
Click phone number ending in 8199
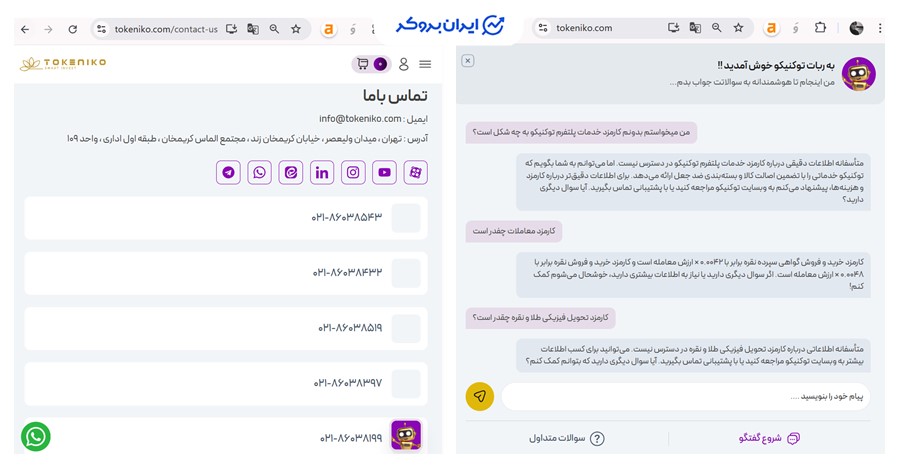point(351,438)
